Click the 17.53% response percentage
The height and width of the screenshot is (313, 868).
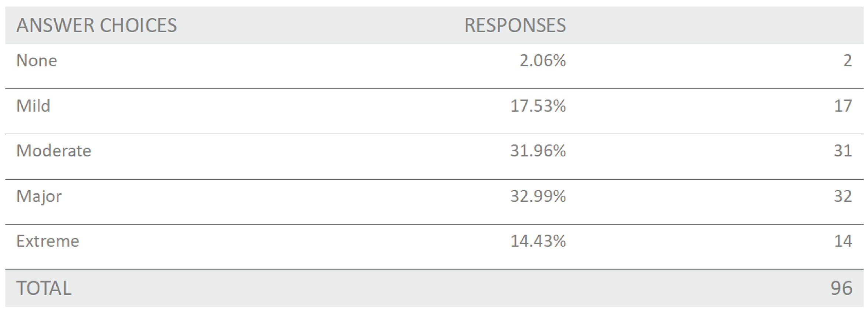coord(538,106)
